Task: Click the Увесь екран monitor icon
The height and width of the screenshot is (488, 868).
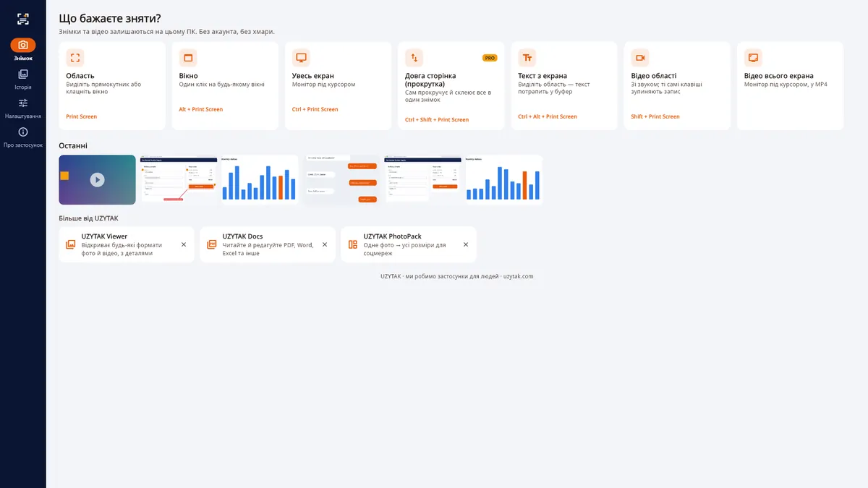Action: (301, 58)
